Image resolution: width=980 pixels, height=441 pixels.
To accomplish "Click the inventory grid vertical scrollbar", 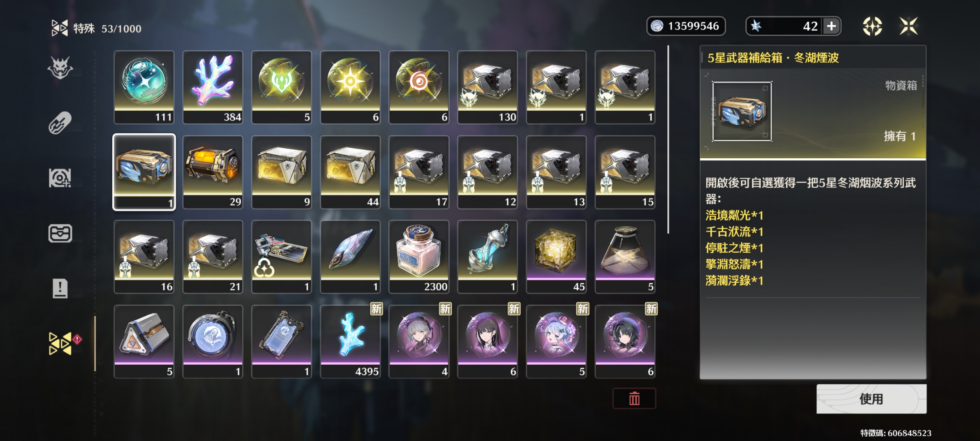I will click(668, 139).
